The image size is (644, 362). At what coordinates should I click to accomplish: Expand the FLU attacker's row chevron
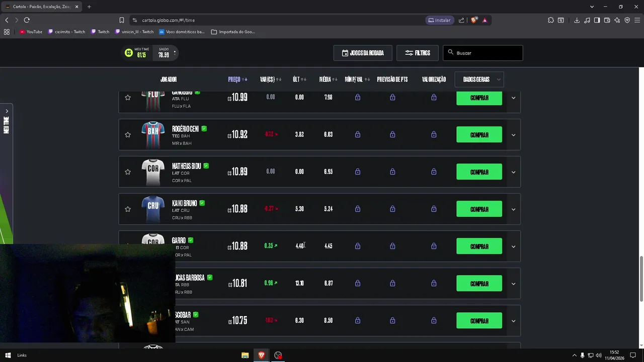point(513,98)
